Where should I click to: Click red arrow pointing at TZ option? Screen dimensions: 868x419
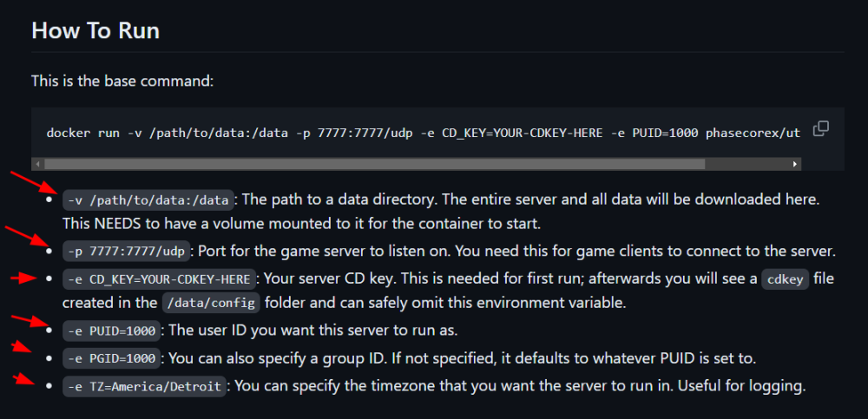(x=25, y=379)
